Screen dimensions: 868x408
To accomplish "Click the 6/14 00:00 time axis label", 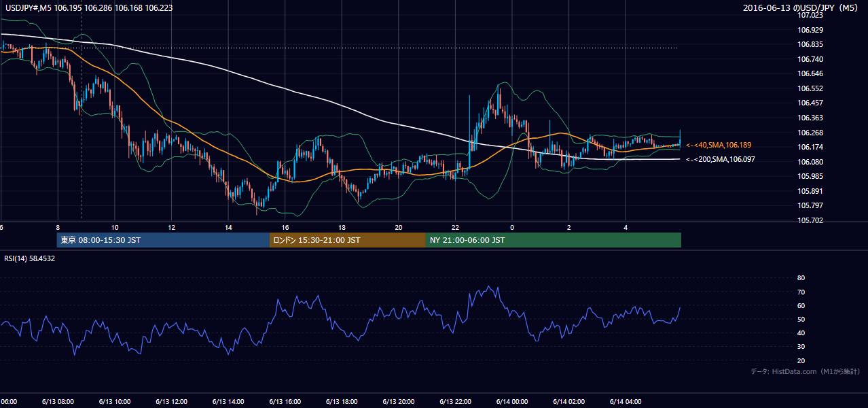I will 512,401.
